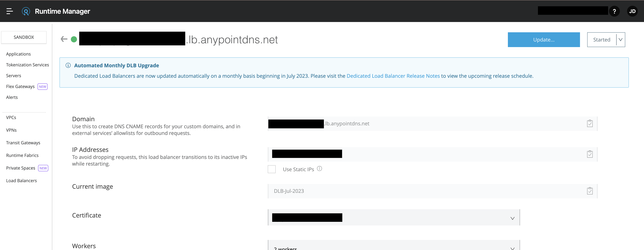Copy the Current image name
Image resolution: width=644 pixels, height=250 pixels.
pos(590,191)
